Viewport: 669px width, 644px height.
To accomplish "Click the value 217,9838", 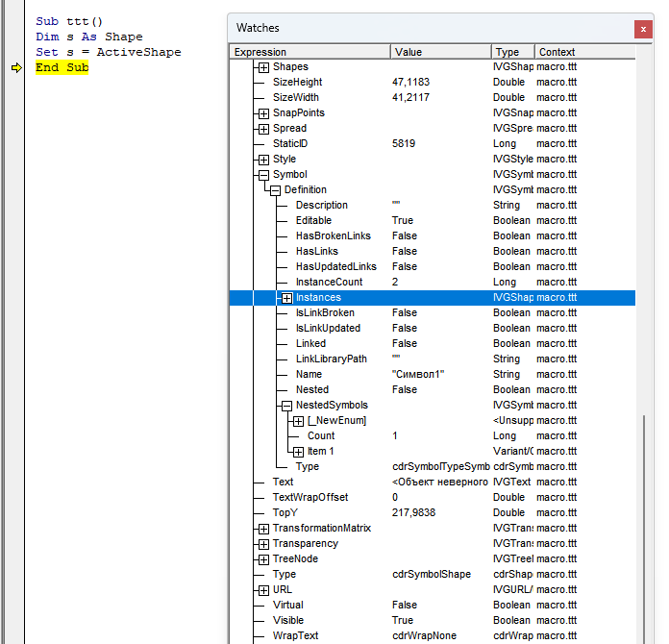I will click(x=414, y=512).
